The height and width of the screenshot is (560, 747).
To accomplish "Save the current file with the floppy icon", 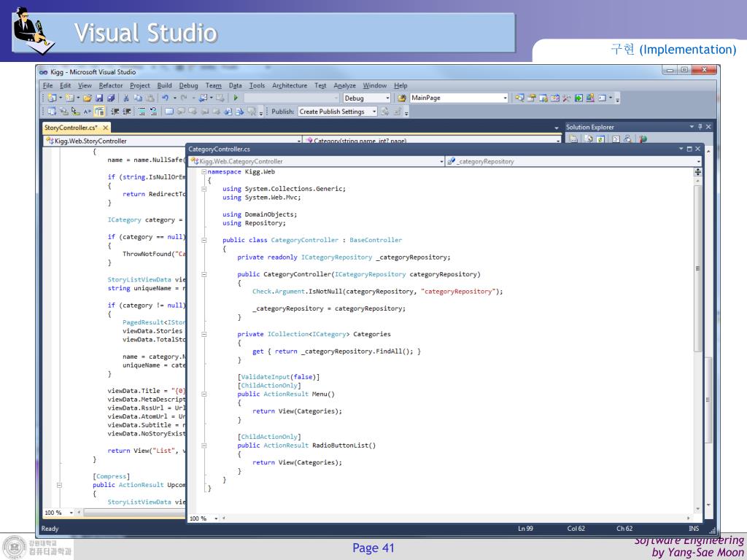I will click(99, 98).
